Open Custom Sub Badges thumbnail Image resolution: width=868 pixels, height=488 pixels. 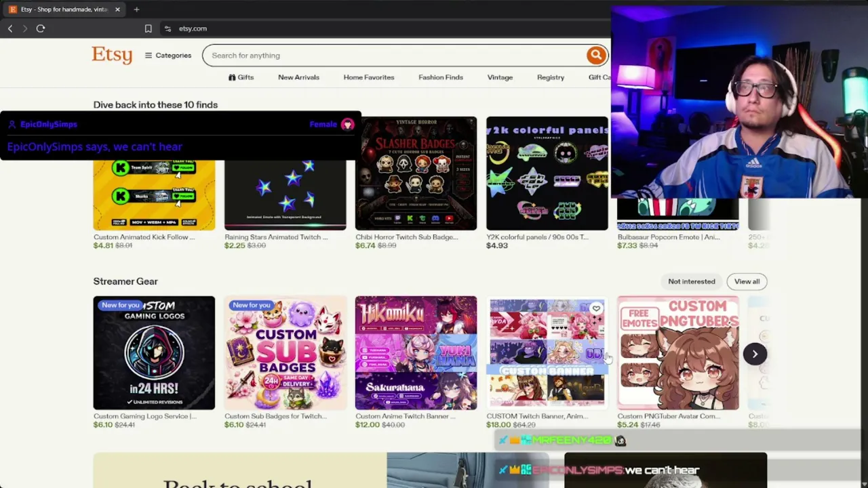coord(285,352)
